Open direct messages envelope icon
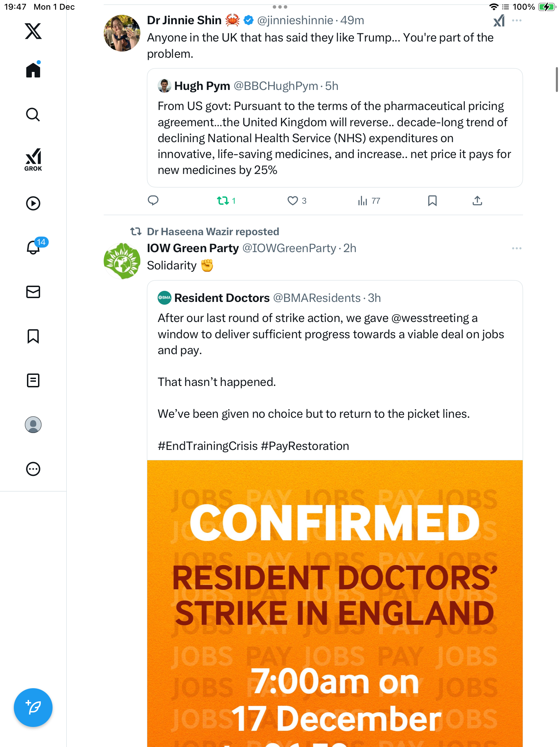 pos(33,292)
